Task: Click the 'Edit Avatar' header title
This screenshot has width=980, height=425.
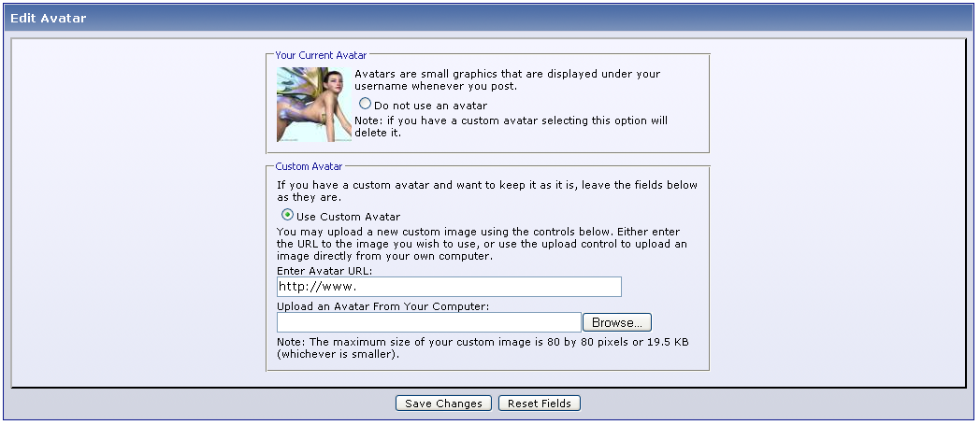Action: pos(48,18)
